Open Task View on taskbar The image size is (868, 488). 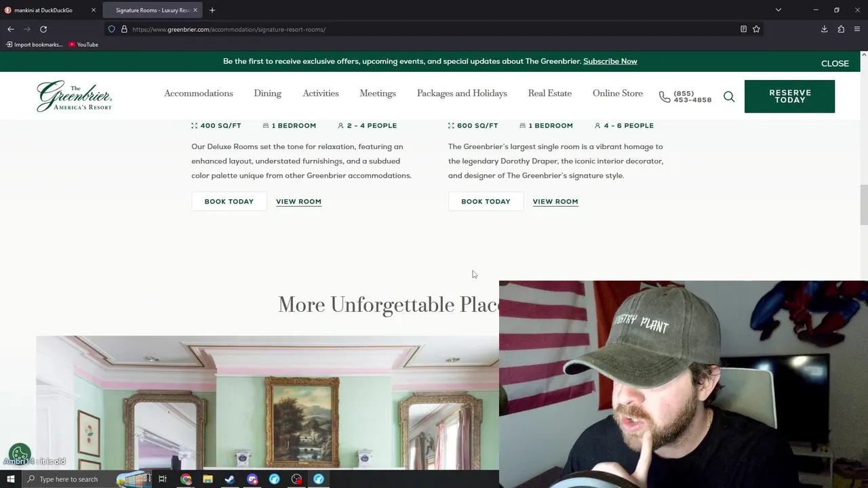(163, 479)
